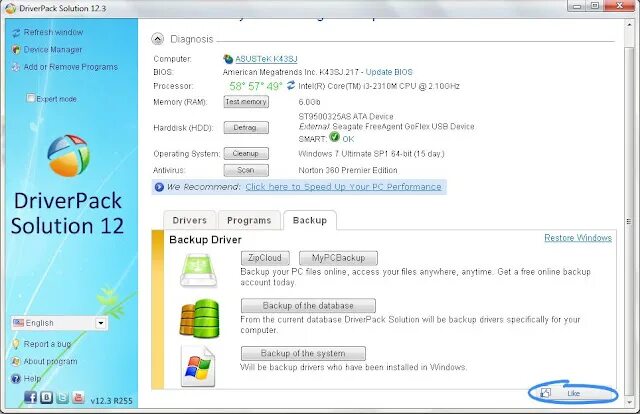Click Backup of the database button

308,306
